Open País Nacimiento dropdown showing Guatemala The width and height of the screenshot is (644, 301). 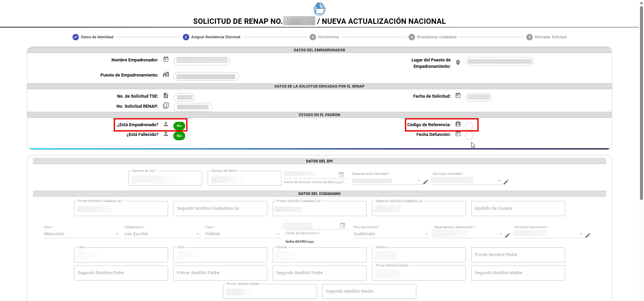click(391, 234)
